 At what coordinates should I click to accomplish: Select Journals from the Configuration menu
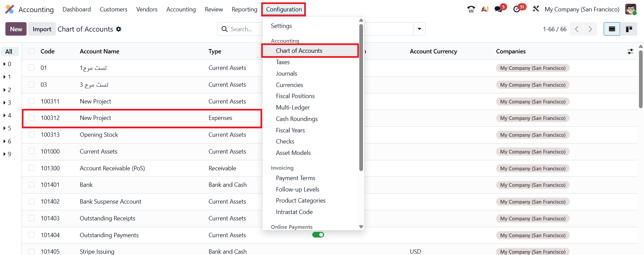[x=286, y=73]
